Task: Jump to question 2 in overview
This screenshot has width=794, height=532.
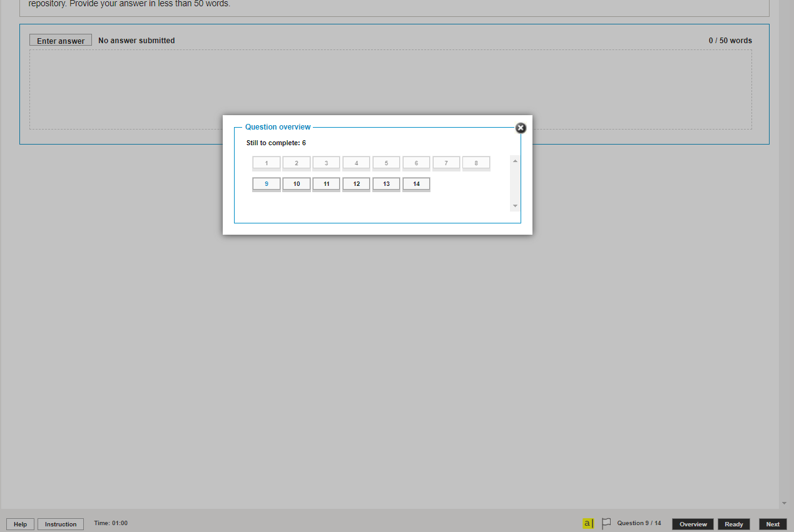Action: click(x=297, y=163)
